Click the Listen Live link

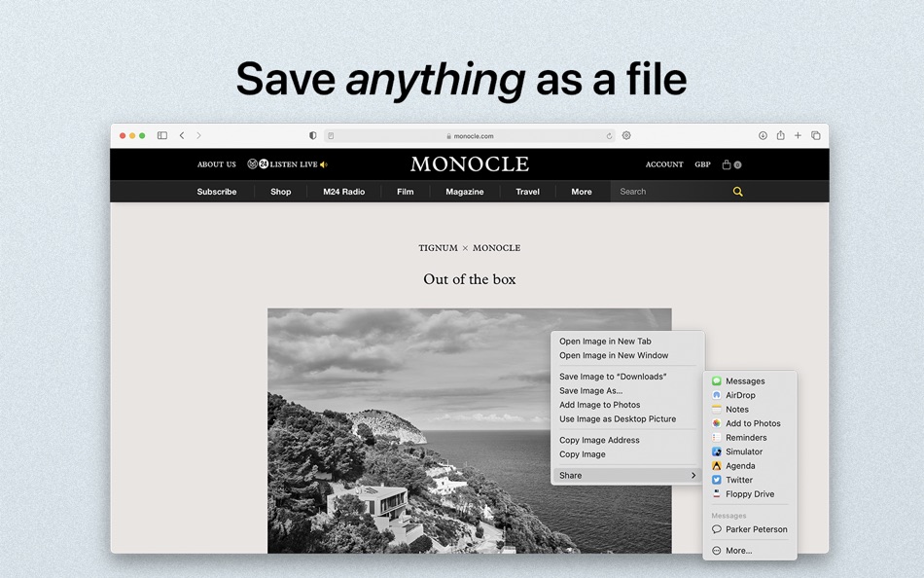tap(294, 164)
